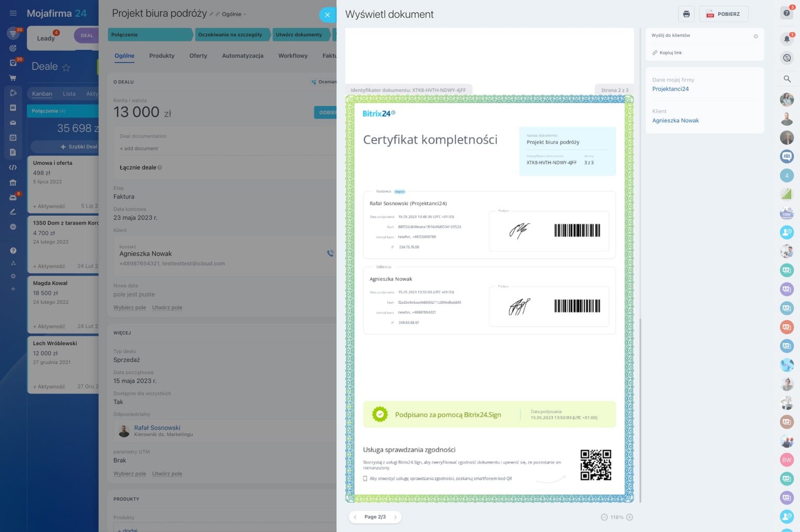Open the Projektanci24 company link
Screen dimensions: 800x532
(x=670, y=89)
